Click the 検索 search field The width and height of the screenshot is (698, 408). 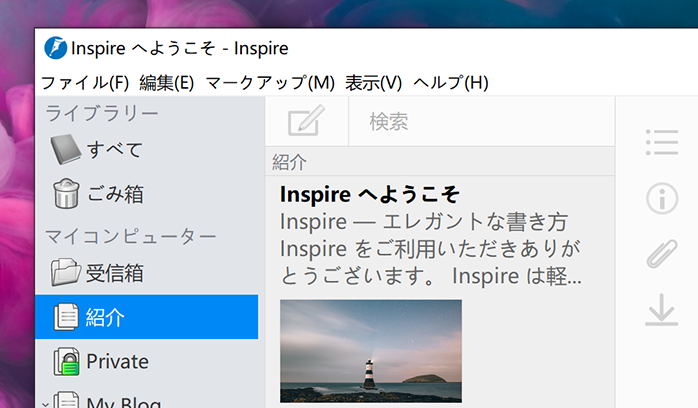point(480,122)
